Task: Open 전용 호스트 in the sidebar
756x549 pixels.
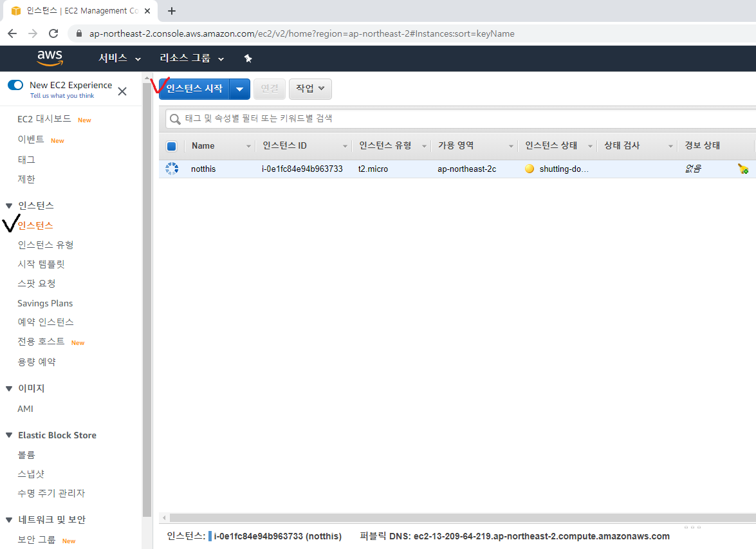Action: (x=41, y=342)
